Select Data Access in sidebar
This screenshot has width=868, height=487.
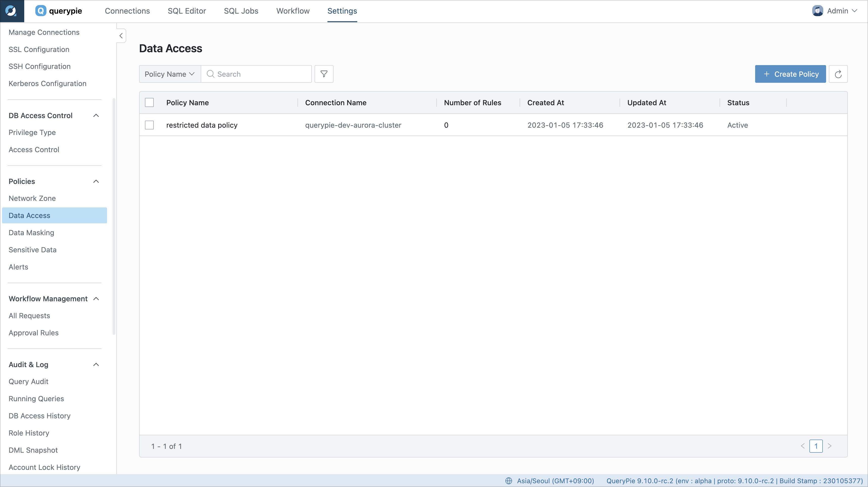coord(55,215)
